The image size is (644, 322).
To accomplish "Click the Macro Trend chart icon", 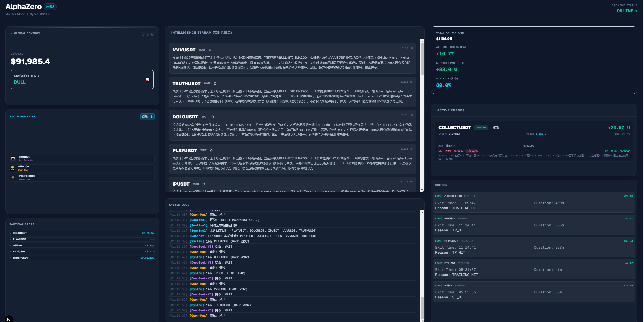I will [148, 79].
